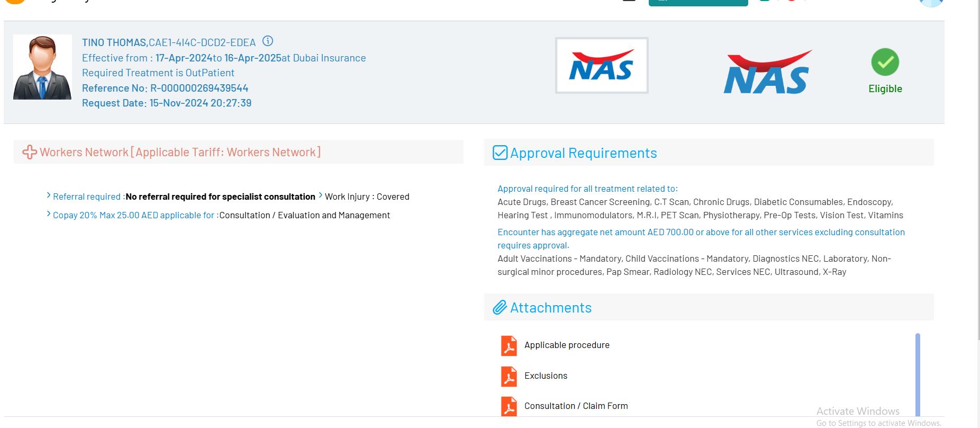
Task: Open the Applicable procedure PDF icon
Action: point(509,345)
